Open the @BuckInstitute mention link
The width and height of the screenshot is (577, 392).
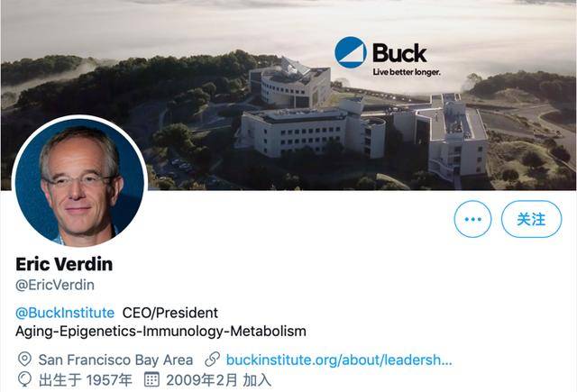point(65,313)
